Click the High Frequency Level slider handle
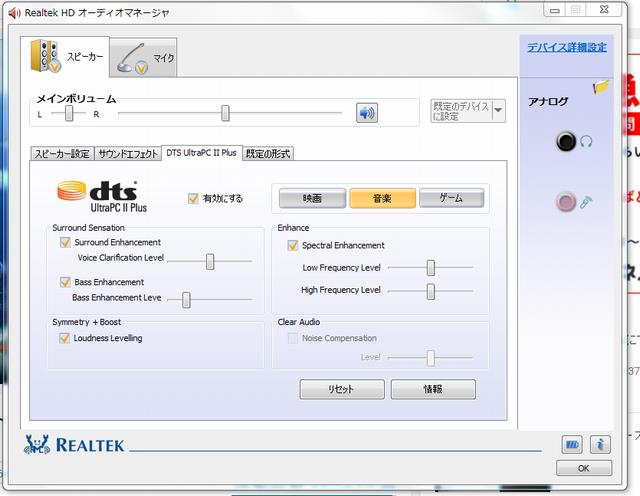Viewport: 640px width, 496px height. (431, 291)
